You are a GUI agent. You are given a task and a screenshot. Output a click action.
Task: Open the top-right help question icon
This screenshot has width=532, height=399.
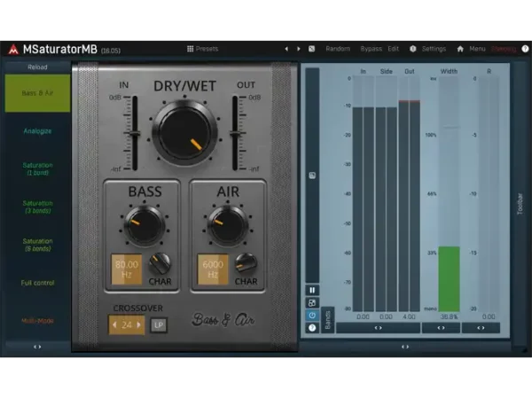(525, 49)
